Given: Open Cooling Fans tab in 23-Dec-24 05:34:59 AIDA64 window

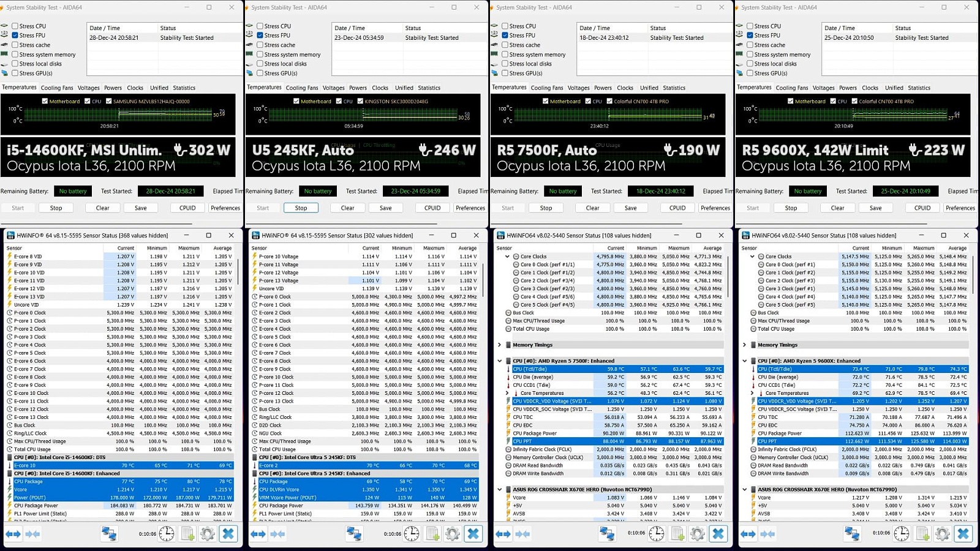Looking at the screenshot, I should click(x=302, y=88).
